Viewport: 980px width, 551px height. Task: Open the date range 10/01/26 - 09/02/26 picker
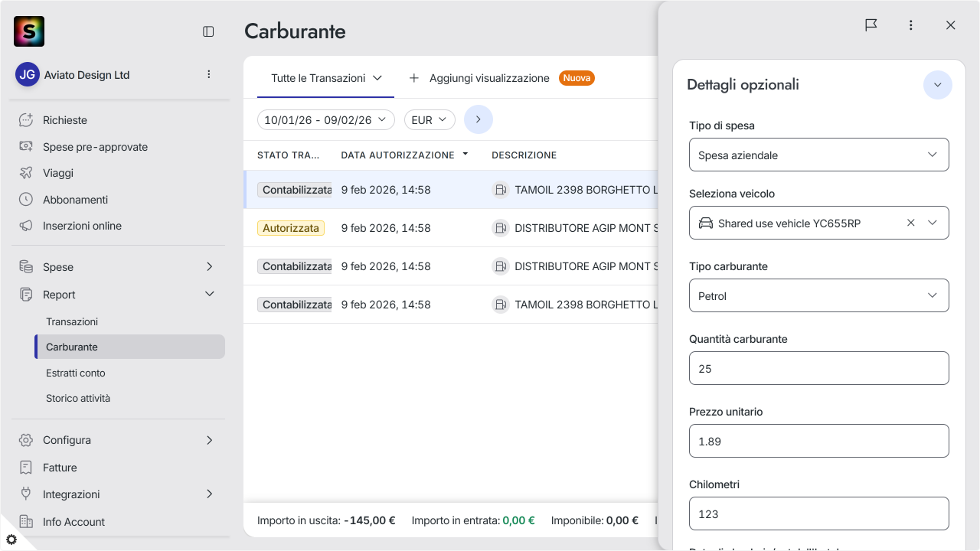click(326, 120)
